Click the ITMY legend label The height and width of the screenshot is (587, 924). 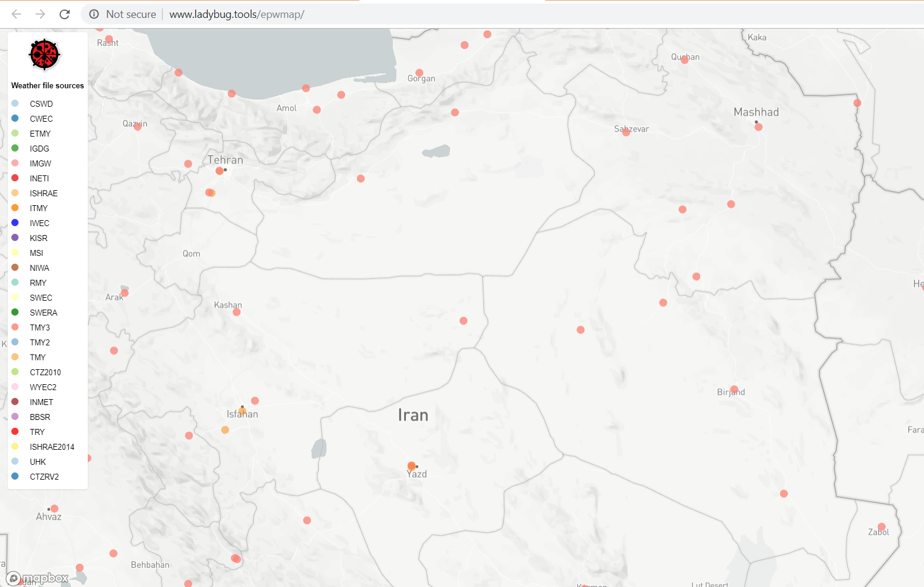coord(39,208)
